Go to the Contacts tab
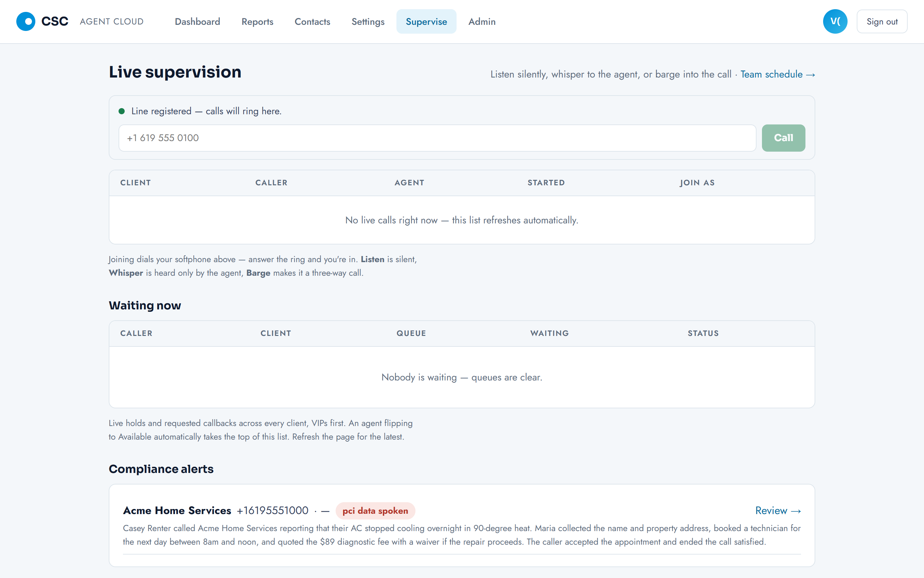 pyautogui.click(x=312, y=21)
